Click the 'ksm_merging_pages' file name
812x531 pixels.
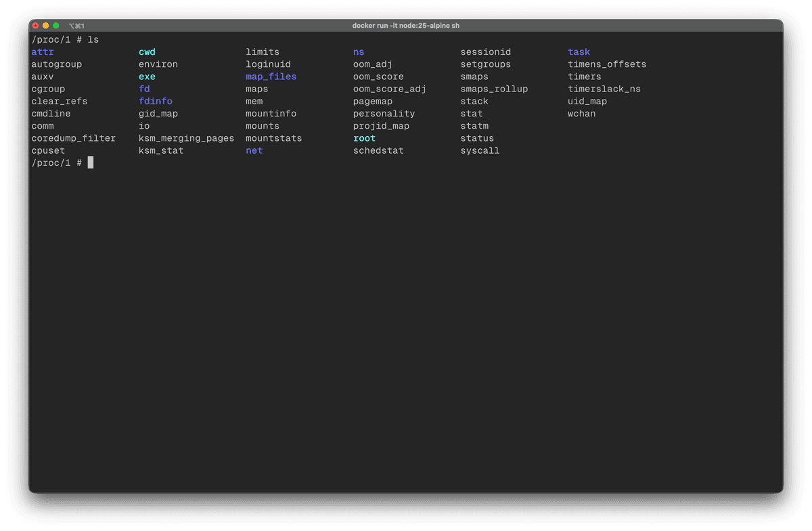186,138
